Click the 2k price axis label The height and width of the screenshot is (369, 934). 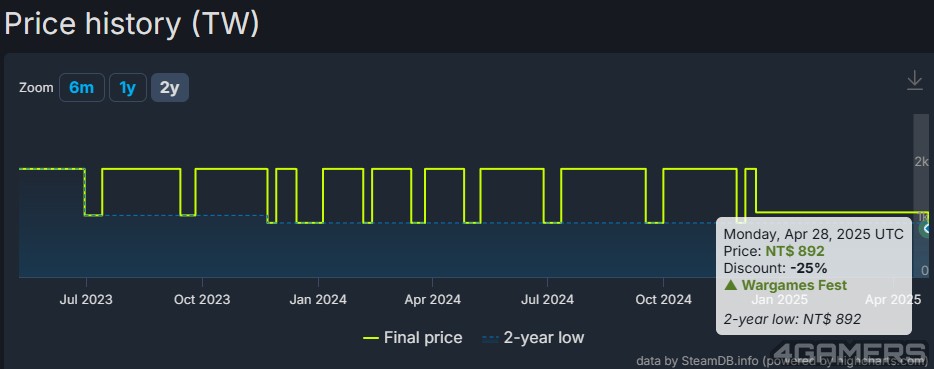[x=921, y=162]
